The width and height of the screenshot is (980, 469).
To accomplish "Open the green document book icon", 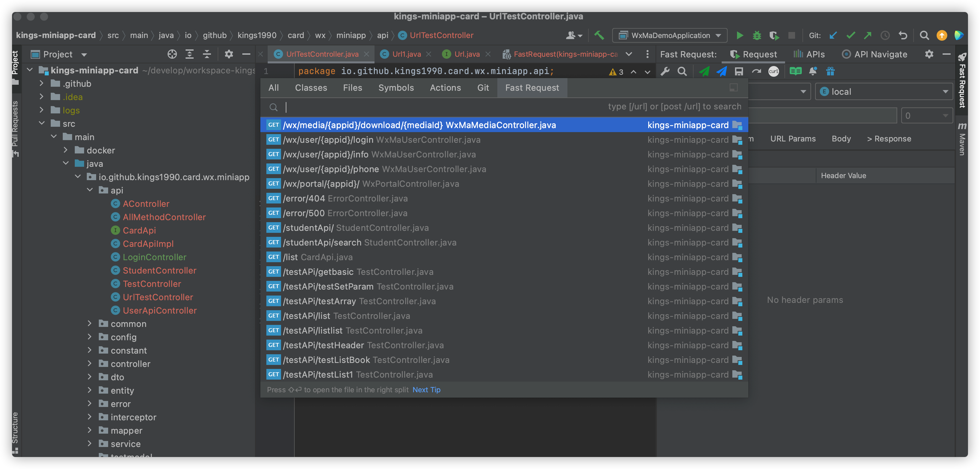I will (795, 71).
